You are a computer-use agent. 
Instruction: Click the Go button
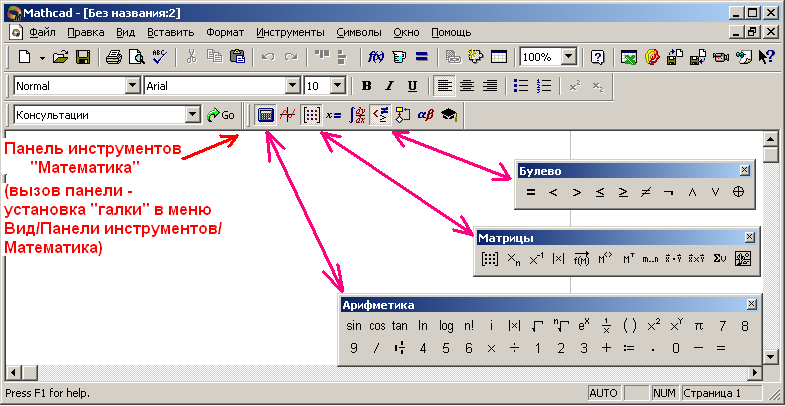[221, 115]
